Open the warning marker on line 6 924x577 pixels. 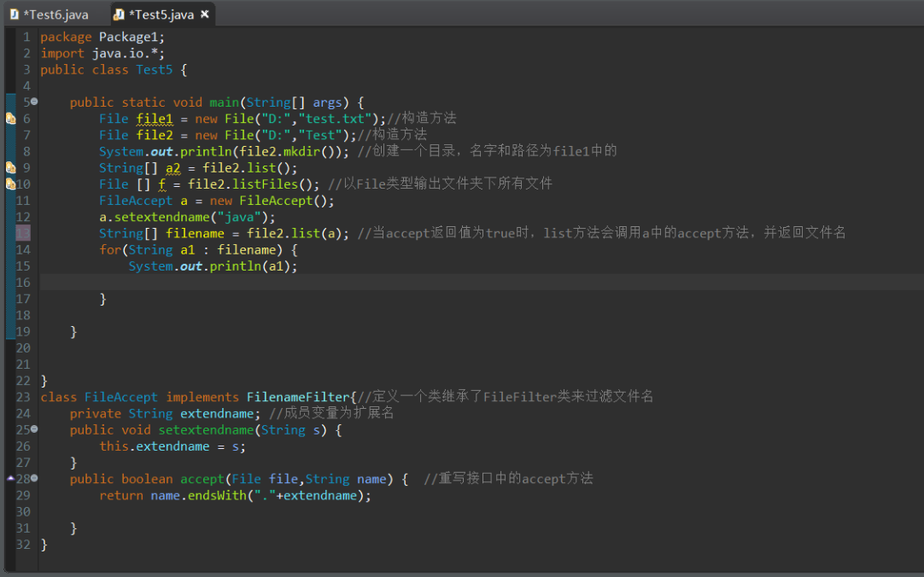click(x=10, y=119)
